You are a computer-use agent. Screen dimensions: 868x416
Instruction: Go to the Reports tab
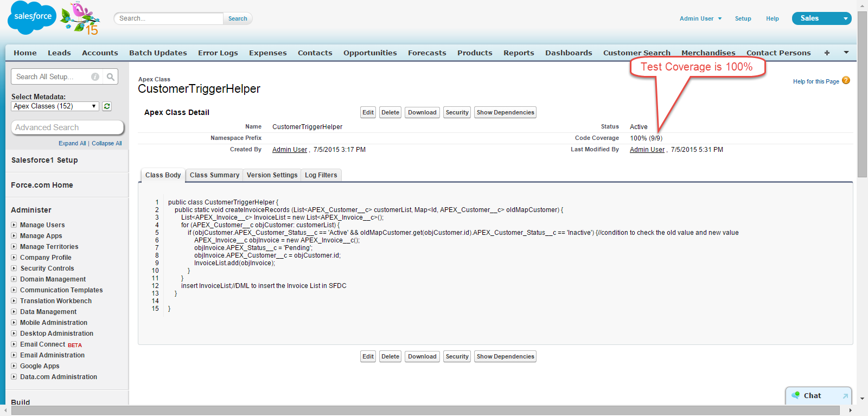point(519,53)
